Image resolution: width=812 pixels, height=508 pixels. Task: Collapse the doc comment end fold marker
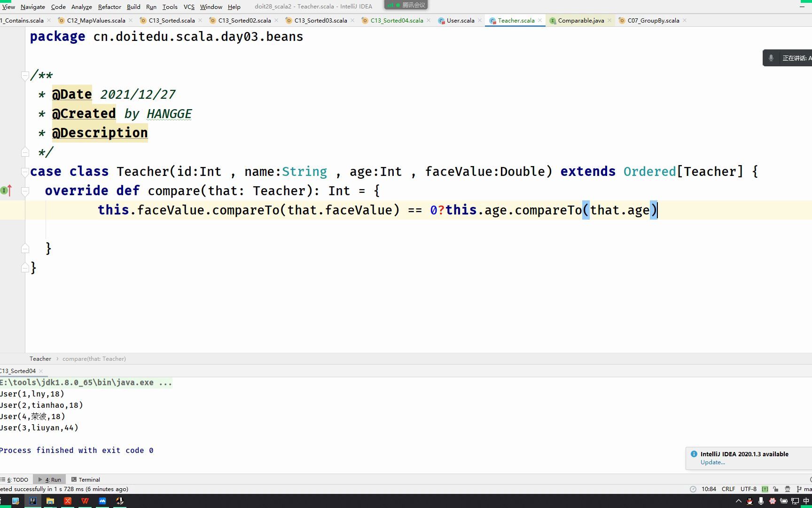[25, 152]
